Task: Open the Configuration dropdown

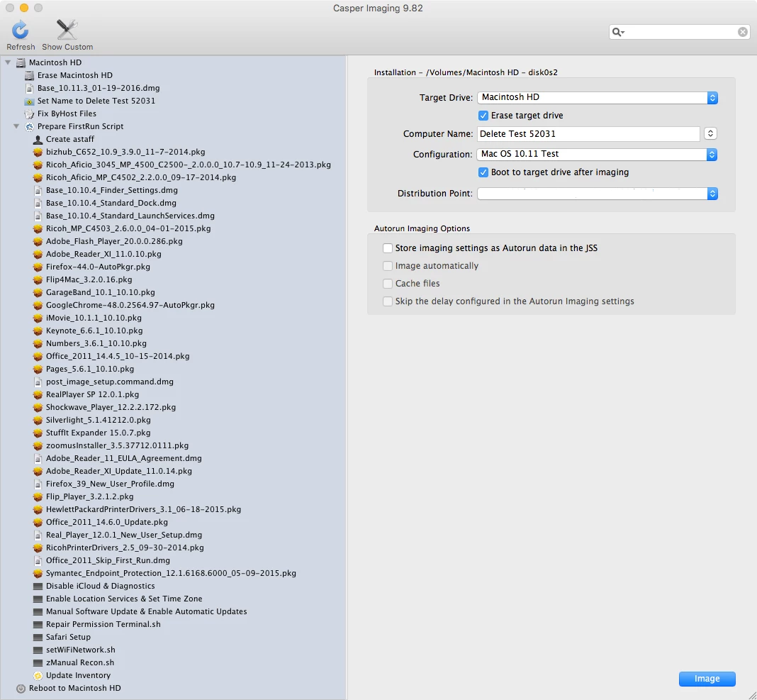Action: point(598,154)
